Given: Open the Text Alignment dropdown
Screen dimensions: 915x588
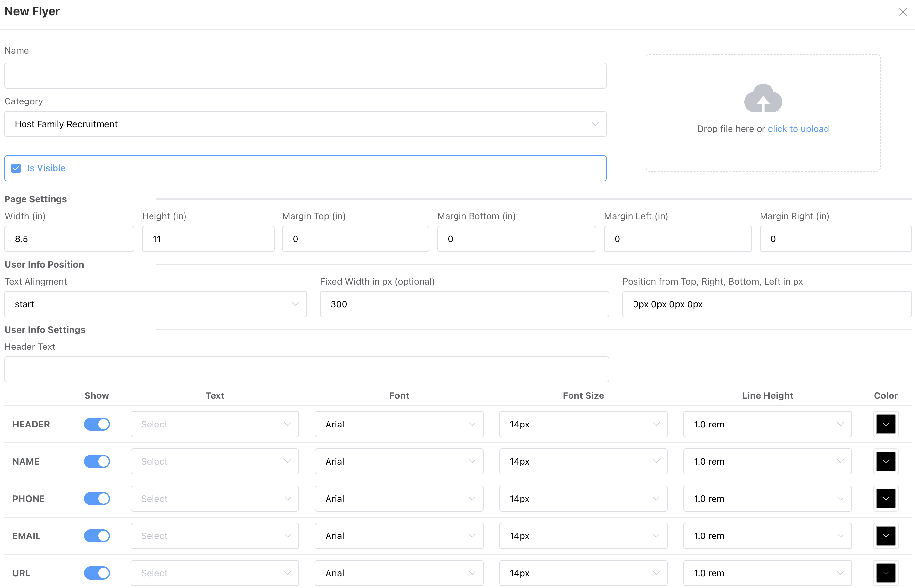Looking at the screenshot, I should [x=155, y=304].
